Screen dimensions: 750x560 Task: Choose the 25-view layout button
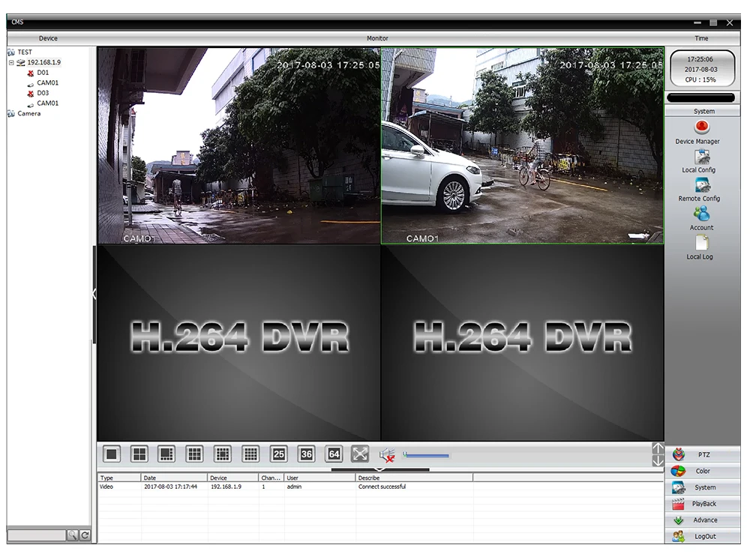pyautogui.click(x=279, y=454)
